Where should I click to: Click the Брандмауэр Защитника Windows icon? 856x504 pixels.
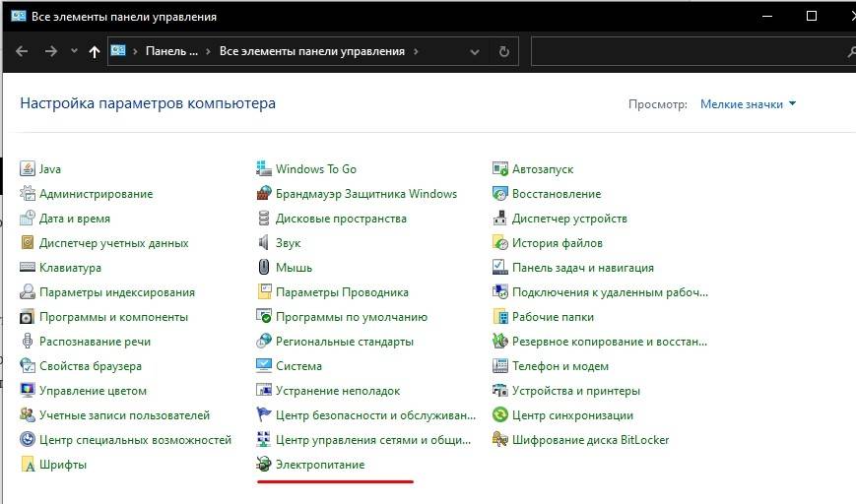(x=264, y=194)
